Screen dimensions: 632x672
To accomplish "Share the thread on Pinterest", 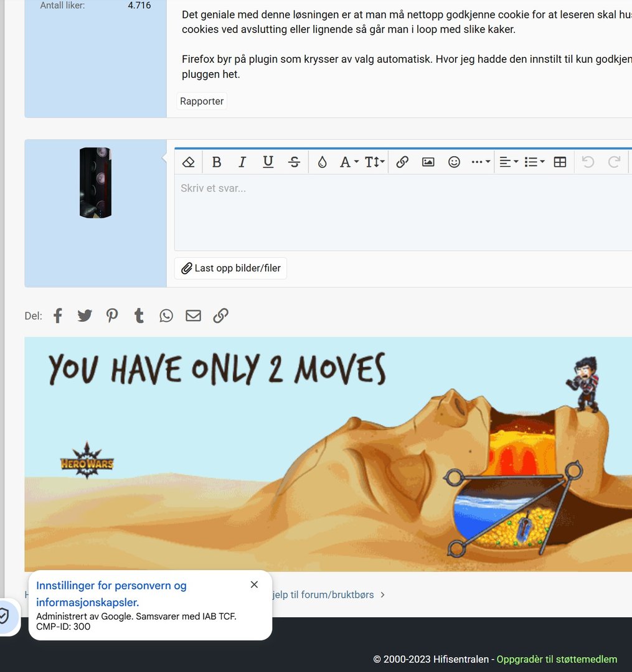I will coord(112,316).
